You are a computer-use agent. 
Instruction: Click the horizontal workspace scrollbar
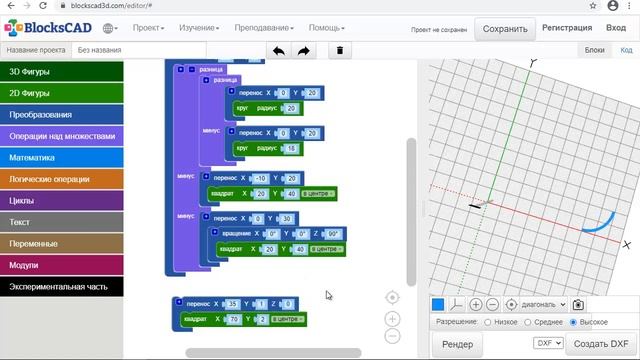click(273, 352)
